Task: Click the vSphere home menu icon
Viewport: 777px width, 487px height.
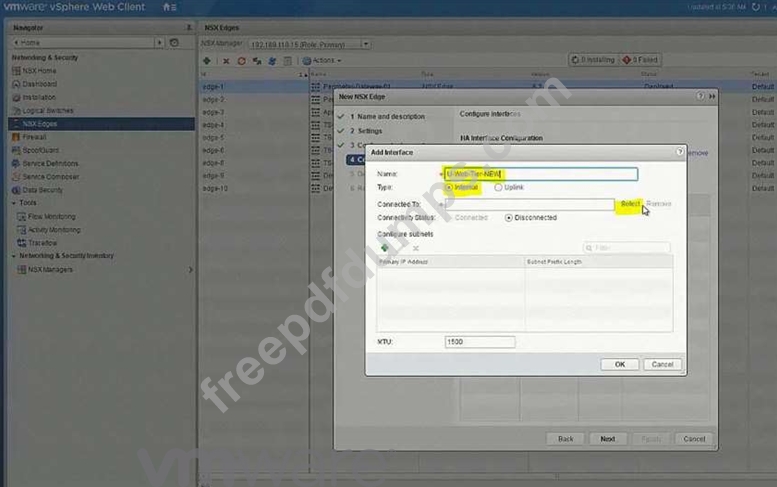Action: pos(169,7)
